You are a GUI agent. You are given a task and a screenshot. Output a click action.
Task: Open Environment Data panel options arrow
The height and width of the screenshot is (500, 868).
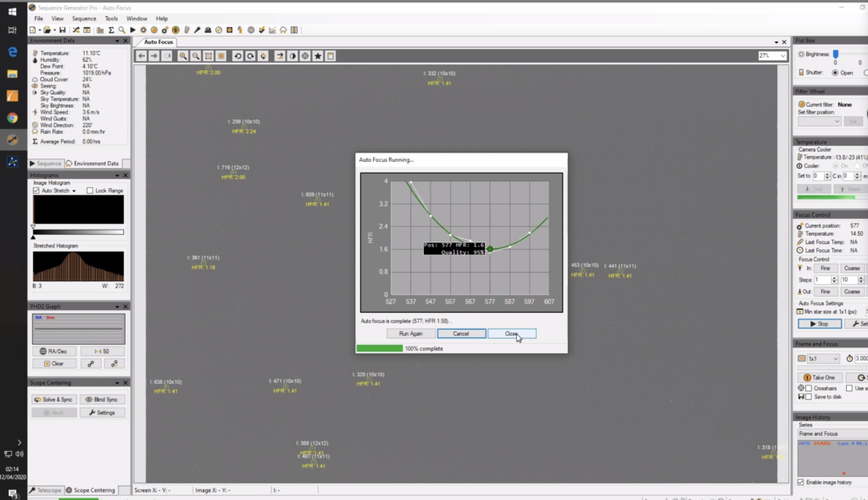pos(117,41)
